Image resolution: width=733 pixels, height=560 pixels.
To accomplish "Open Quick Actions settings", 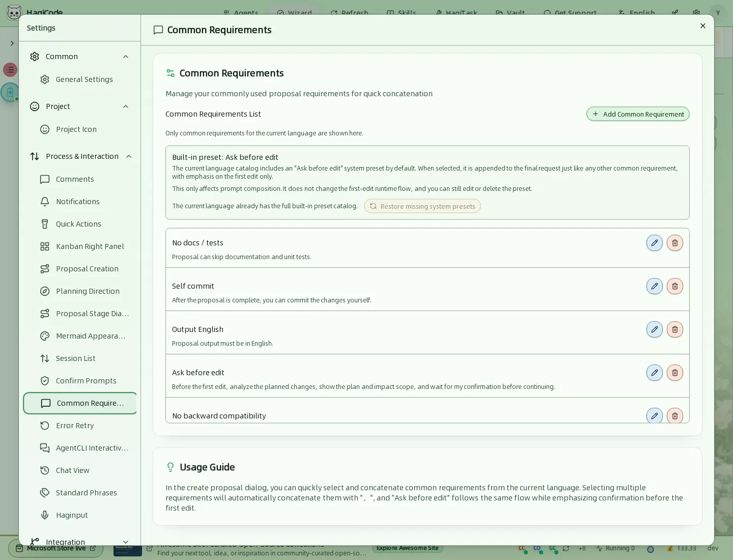I will click(x=80, y=224).
